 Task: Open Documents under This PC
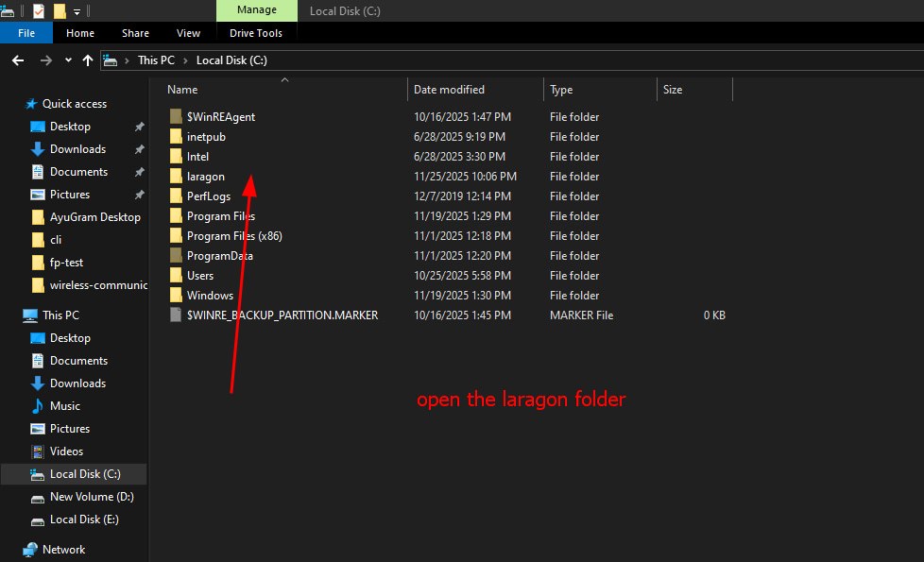pos(79,361)
